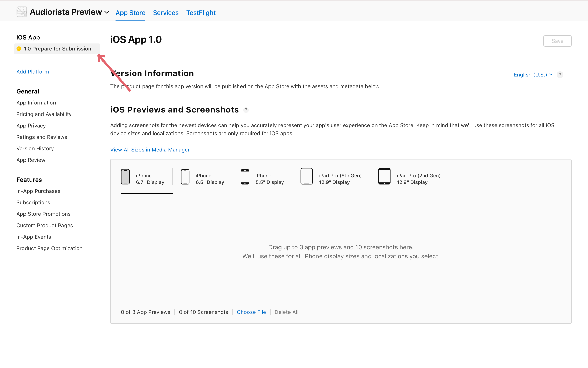The width and height of the screenshot is (588, 368).
Task: Open Custom Product Pages
Action: (x=45, y=225)
